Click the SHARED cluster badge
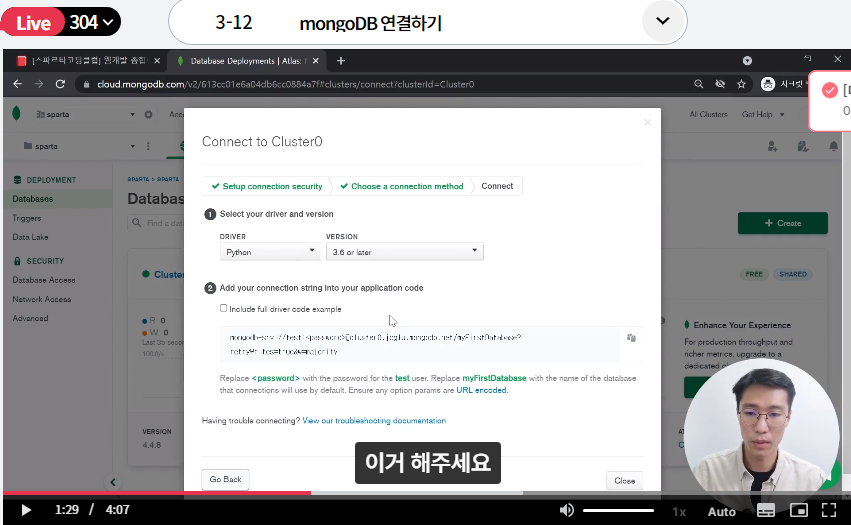 (x=793, y=274)
